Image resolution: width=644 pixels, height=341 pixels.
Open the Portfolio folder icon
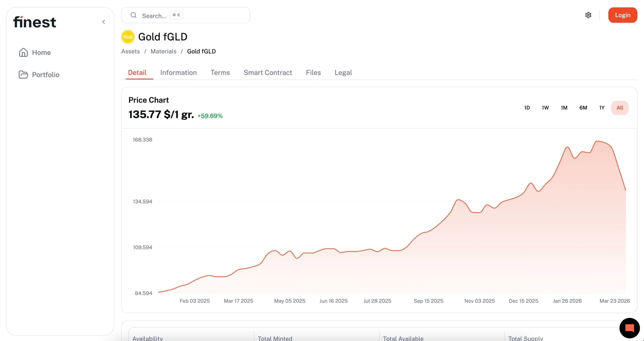tap(23, 75)
